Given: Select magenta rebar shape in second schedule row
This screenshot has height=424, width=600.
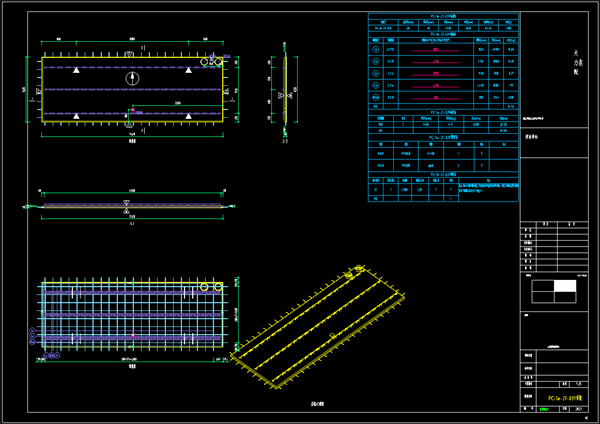Looking at the screenshot, I should (x=435, y=62).
